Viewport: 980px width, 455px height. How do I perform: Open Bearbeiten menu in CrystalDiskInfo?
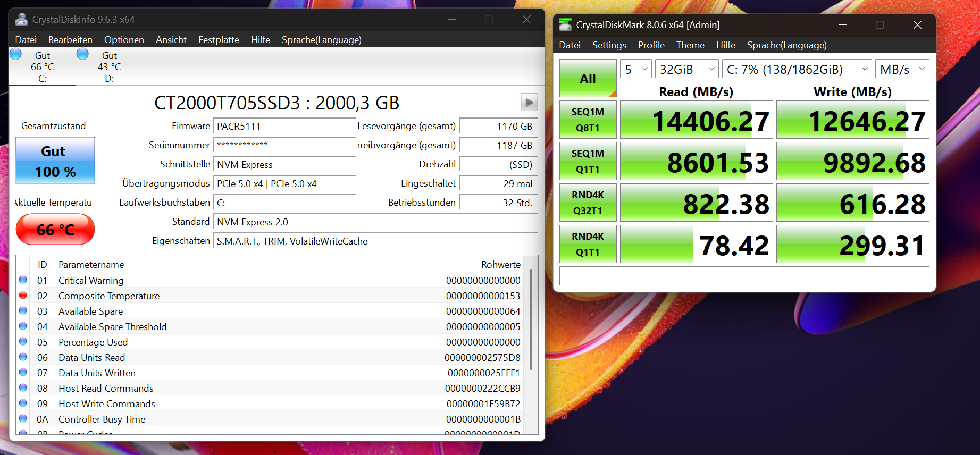[70, 40]
